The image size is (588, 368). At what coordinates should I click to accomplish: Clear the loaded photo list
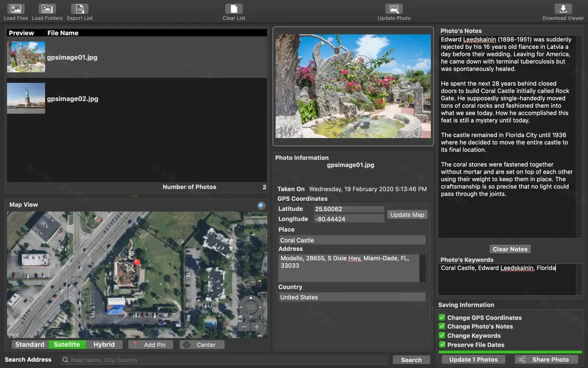(234, 8)
